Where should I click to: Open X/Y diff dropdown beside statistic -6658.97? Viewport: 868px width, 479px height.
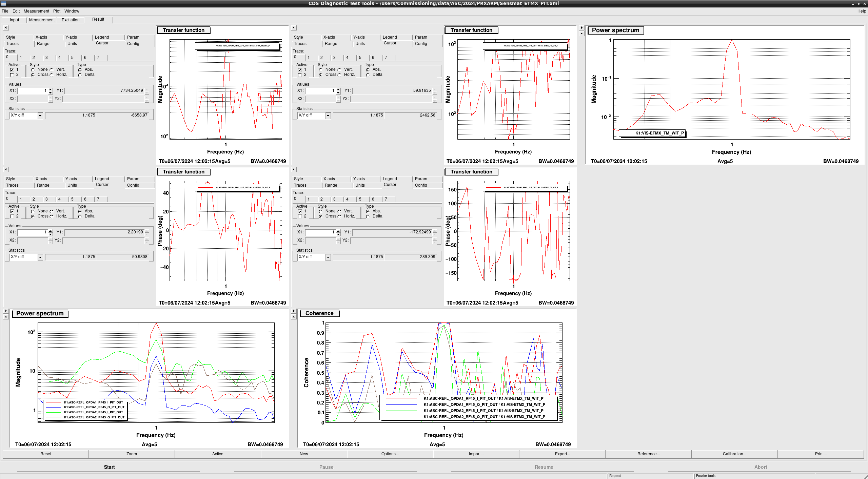click(x=40, y=116)
